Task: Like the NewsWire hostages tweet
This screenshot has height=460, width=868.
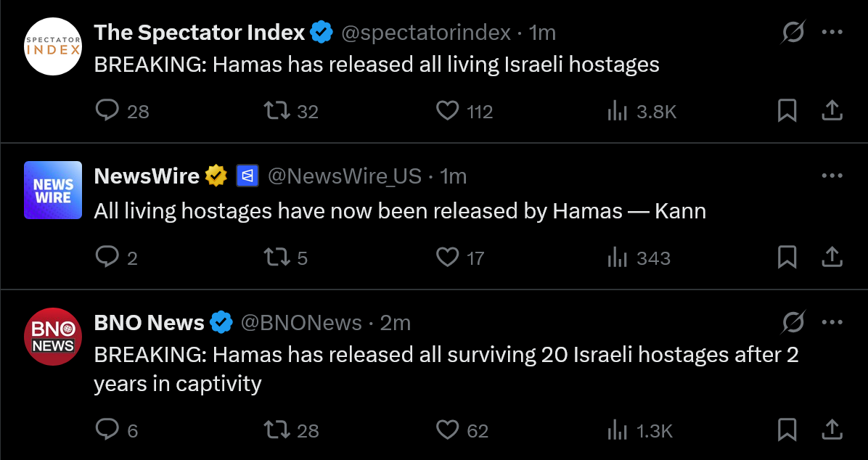Action: (x=448, y=258)
